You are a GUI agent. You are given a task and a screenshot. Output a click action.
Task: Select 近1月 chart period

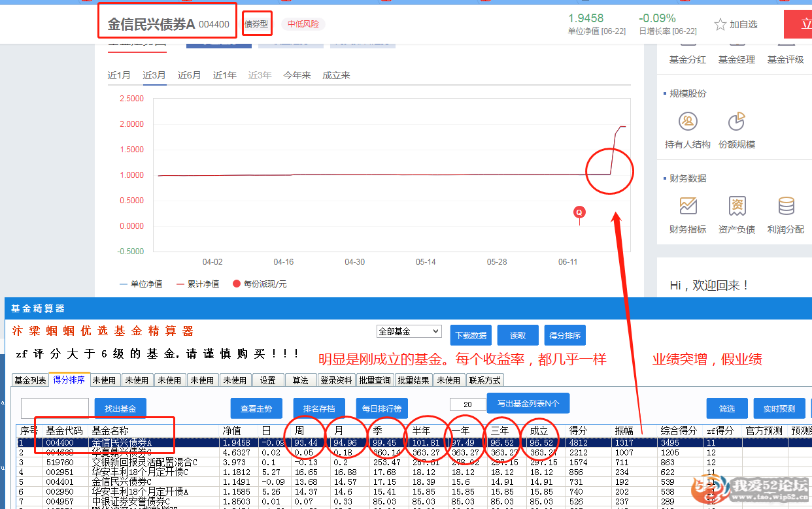tap(119, 75)
